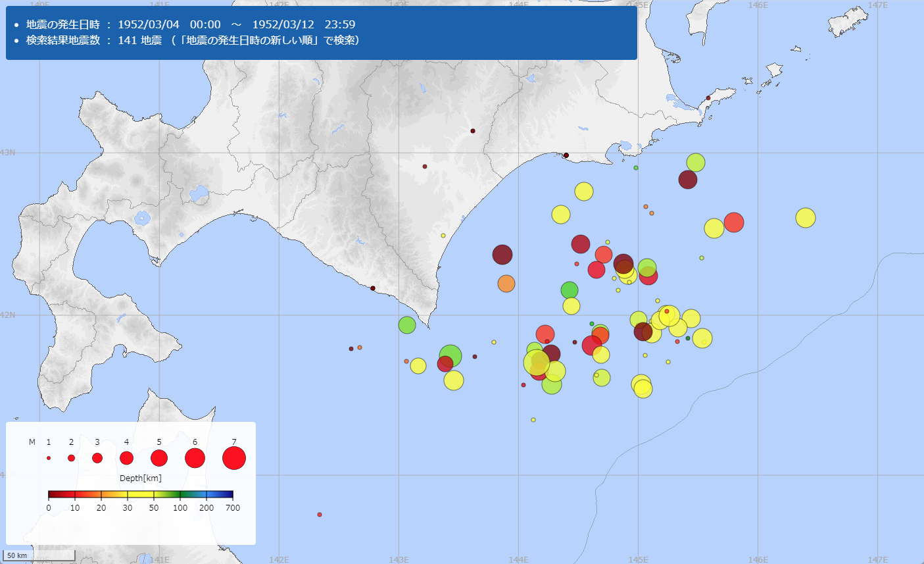Click the depth color scale bar
This screenshot has width=924, height=564.
(141, 494)
